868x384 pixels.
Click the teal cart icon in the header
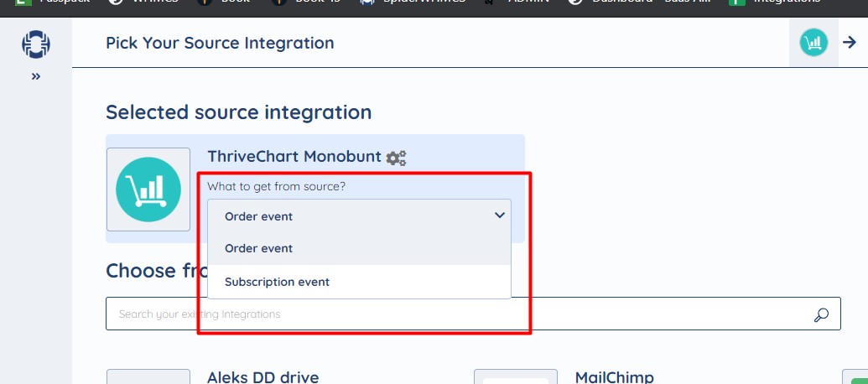point(813,43)
